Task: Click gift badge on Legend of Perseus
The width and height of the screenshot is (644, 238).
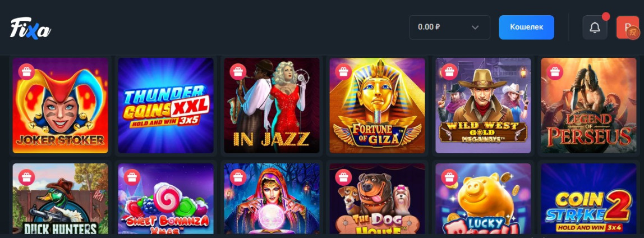Action: [555, 72]
